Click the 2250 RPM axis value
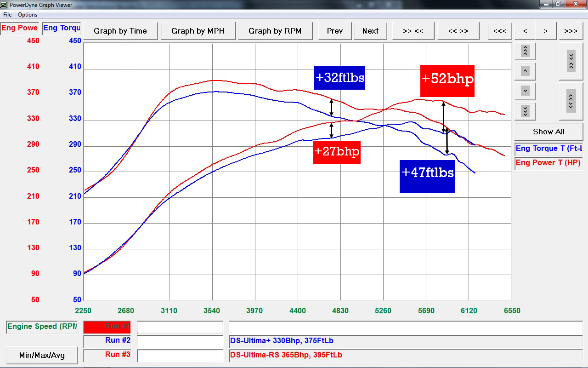The width and height of the screenshot is (588, 368). [83, 310]
